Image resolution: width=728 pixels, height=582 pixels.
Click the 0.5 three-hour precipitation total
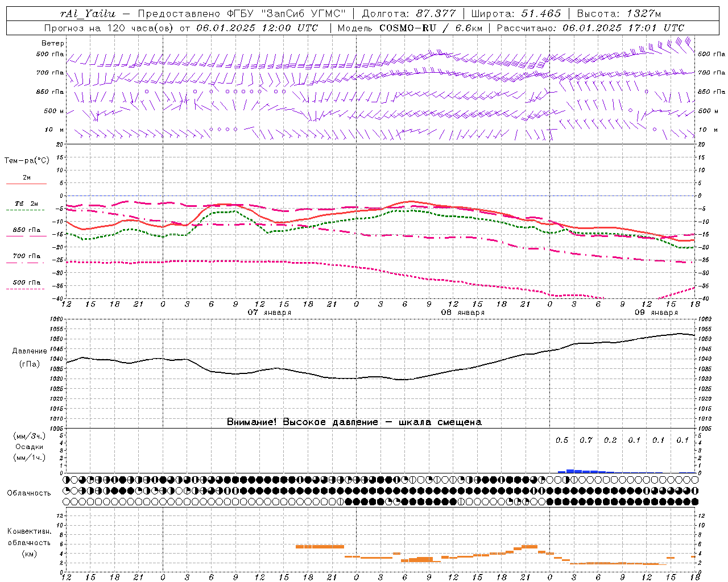(562, 440)
